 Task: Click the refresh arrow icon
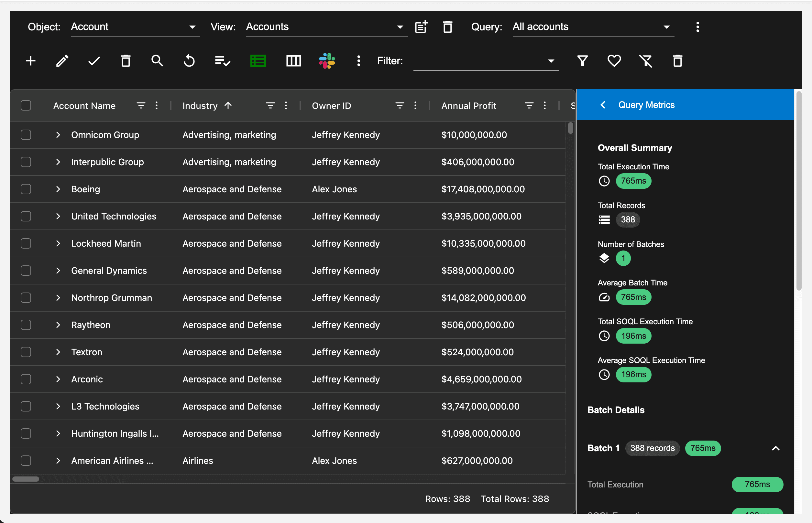189,61
